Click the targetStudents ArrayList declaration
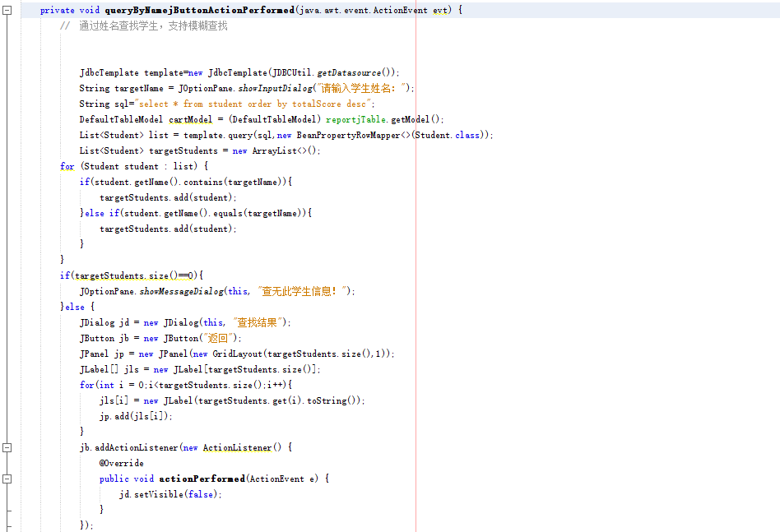This screenshot has height=532, width=780. point(200,150)
